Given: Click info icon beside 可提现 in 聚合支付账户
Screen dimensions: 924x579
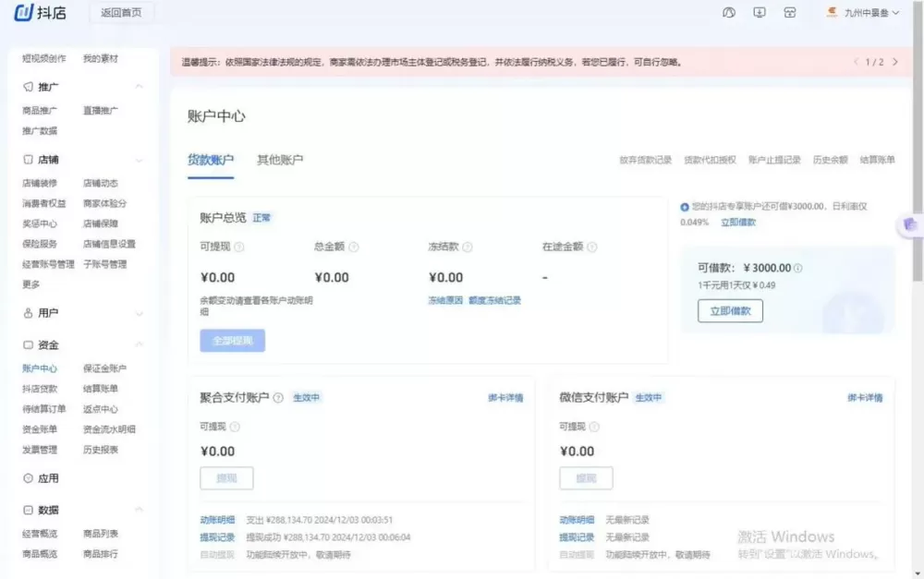Looking at the screenshot, I should pos(235,427).
